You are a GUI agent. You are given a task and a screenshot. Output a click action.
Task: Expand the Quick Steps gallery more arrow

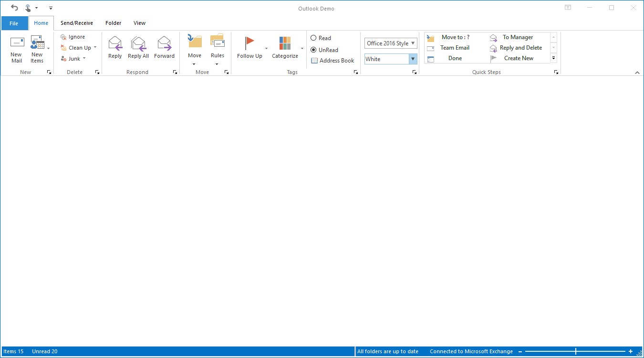[553, 58]
